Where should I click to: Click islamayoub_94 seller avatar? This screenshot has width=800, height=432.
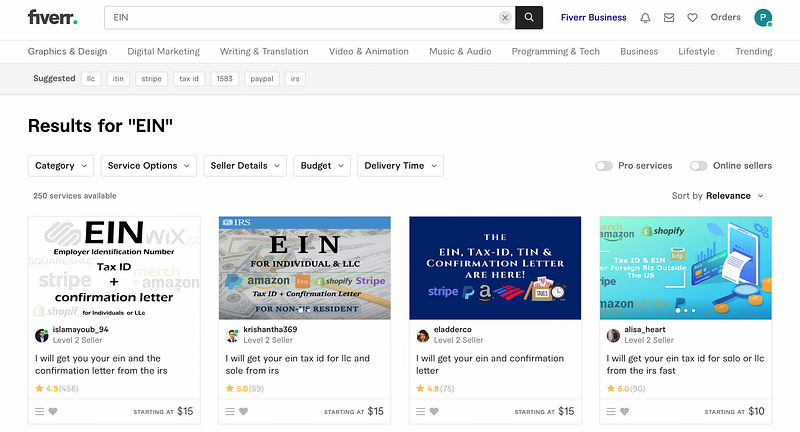41,335
